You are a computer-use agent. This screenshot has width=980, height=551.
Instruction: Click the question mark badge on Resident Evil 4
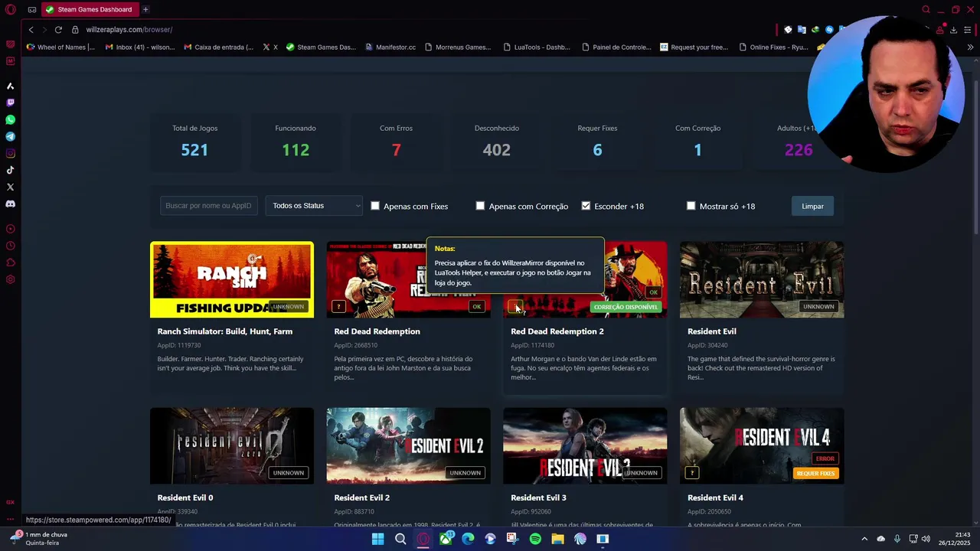coord(692,473)
